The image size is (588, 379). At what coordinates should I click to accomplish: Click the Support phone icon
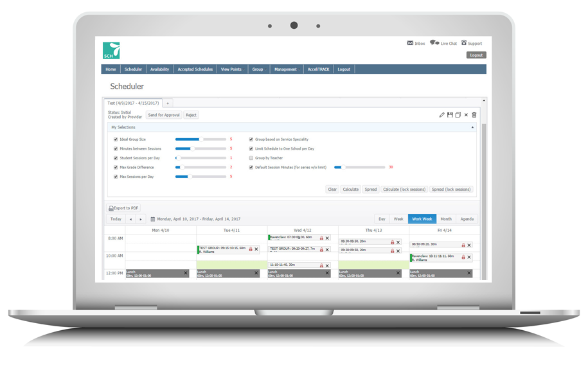(x=464, y=43)
